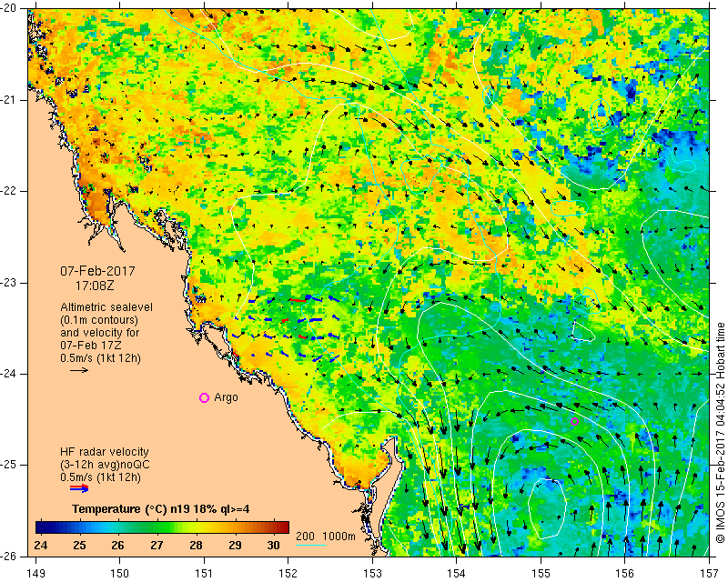Click the '200 1000m' depth contour label
The width and height of the screenshot is (728, 582).
click(326, 537)
